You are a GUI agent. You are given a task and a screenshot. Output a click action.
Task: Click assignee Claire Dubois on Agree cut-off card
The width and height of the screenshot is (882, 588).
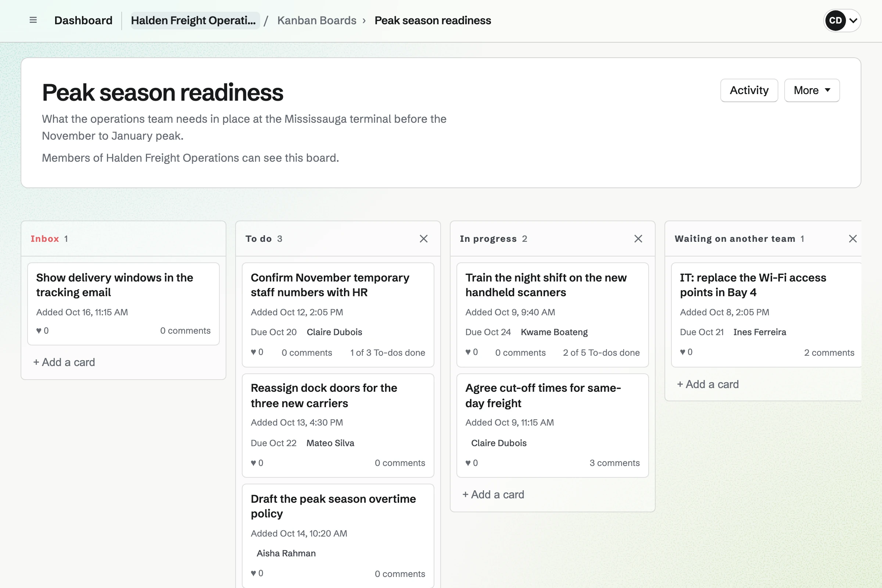point(498,443)
